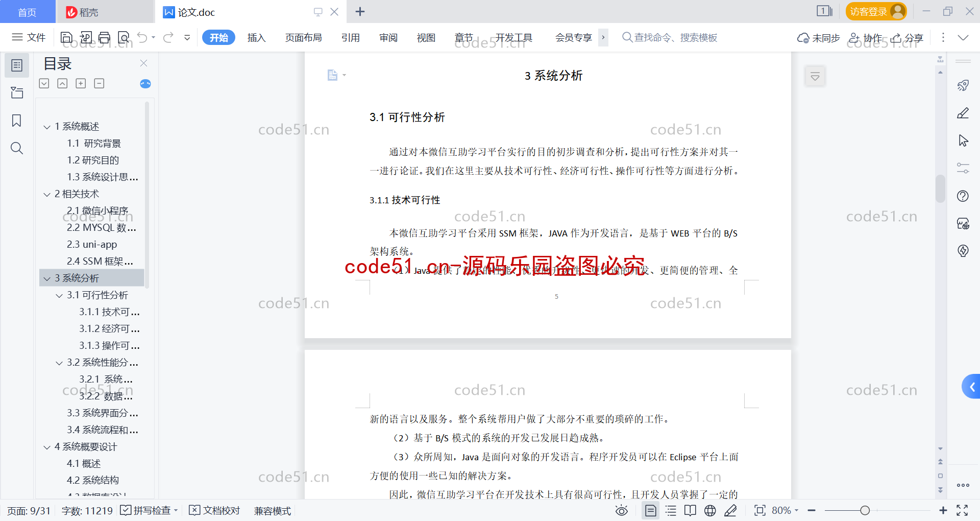Open the properties settings sliders icon
This screenshot has height=521, width=980.
963,168
